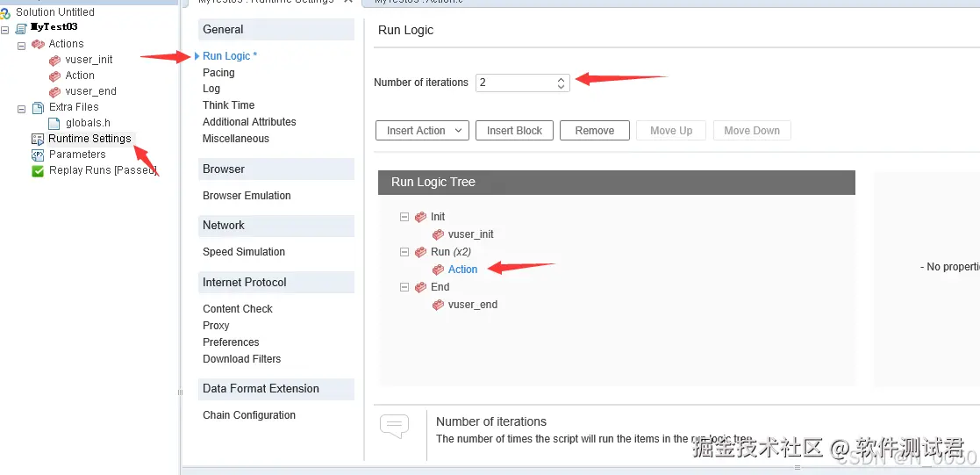This screenshot has width=980, height=475.
Task: Select Browser Emulation settings
Action: (x=247, y=196)
